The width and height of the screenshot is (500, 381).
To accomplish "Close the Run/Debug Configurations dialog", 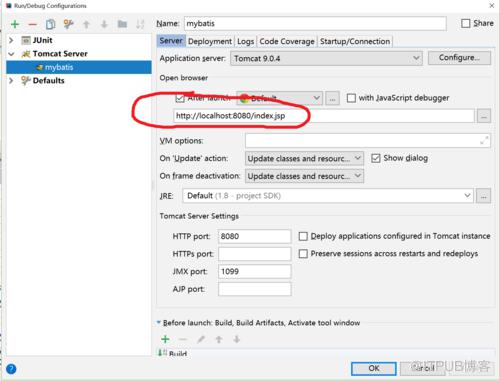I will [x=492, y=5].
